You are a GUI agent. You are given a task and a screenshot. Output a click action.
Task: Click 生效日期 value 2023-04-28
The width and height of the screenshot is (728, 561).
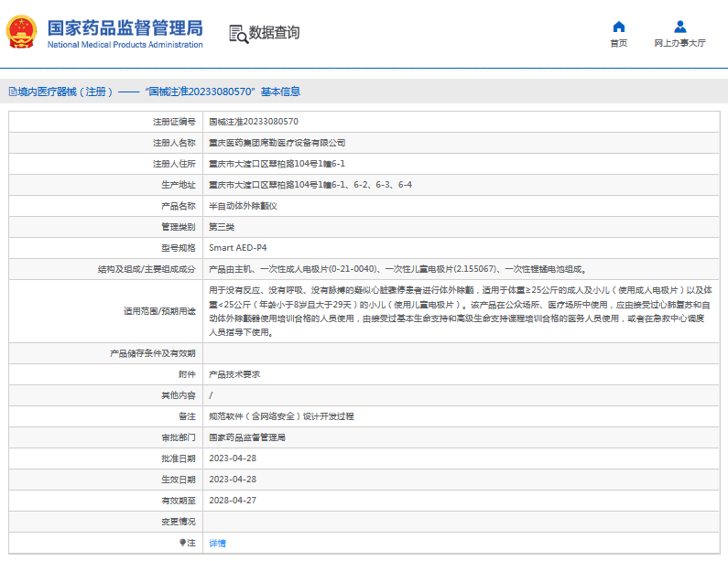[233, 480]
